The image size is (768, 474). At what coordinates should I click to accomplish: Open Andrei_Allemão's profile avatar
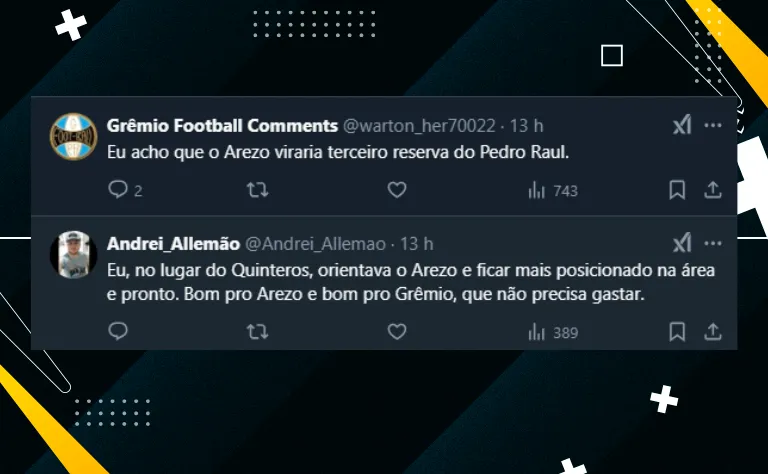click(x=73, y=255)
